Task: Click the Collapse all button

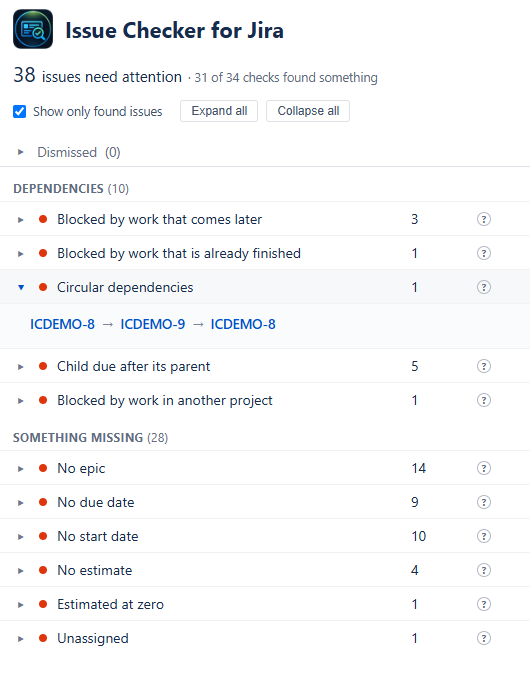Action: pyautogui.click(x=308, y=111)
